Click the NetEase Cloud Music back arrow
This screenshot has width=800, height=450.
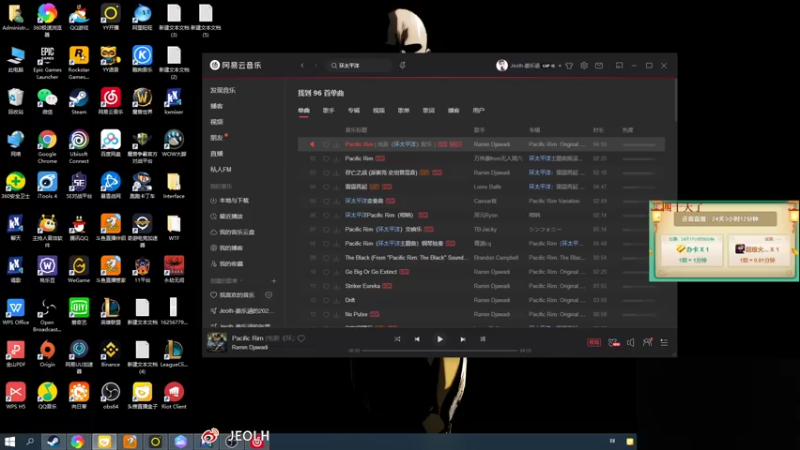(x=302, y=65)
